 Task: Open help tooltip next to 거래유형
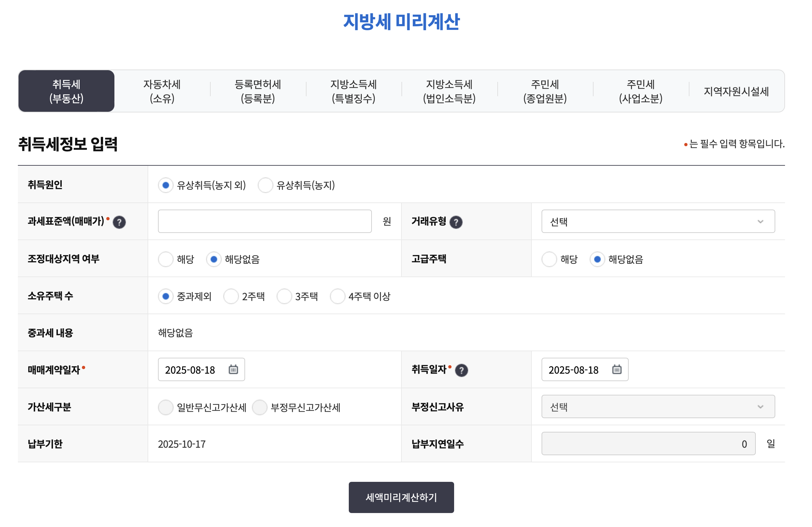(456, 221)
